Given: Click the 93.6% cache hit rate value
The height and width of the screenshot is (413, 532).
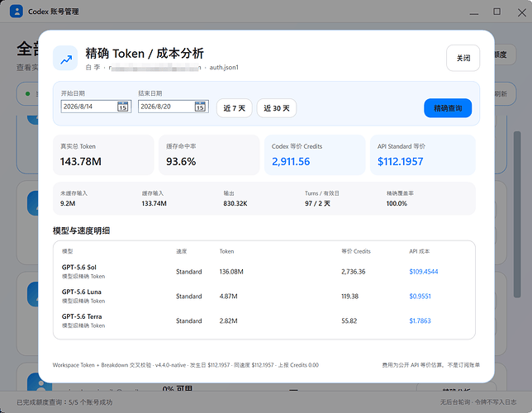Looking at the screenshot, I should coord(181,162).
